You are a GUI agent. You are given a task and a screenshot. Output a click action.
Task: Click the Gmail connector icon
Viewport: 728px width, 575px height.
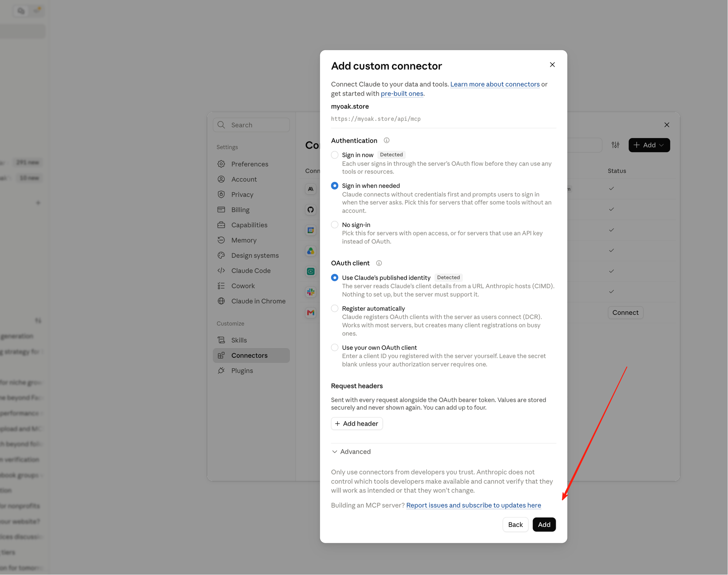[x=310, y=313]
